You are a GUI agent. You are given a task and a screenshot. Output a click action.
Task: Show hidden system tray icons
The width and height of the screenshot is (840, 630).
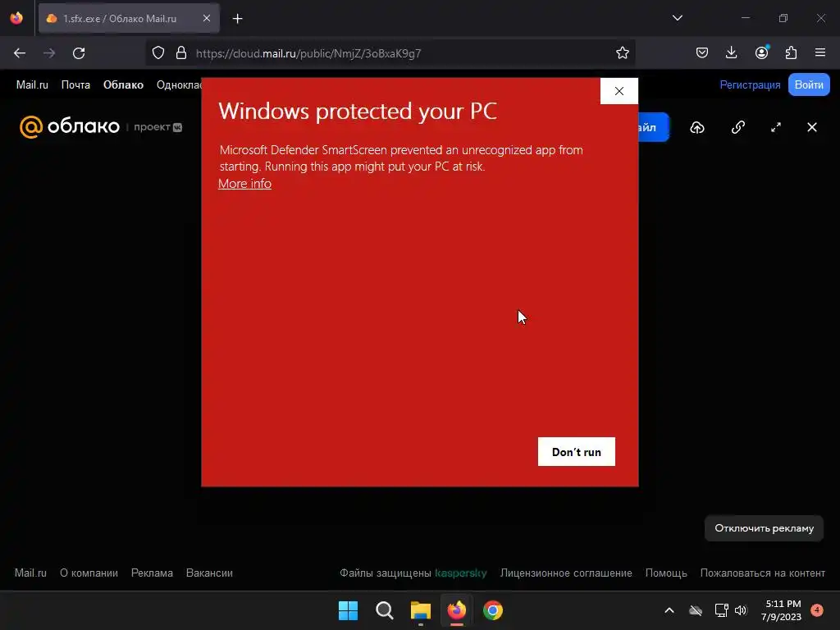669,610
